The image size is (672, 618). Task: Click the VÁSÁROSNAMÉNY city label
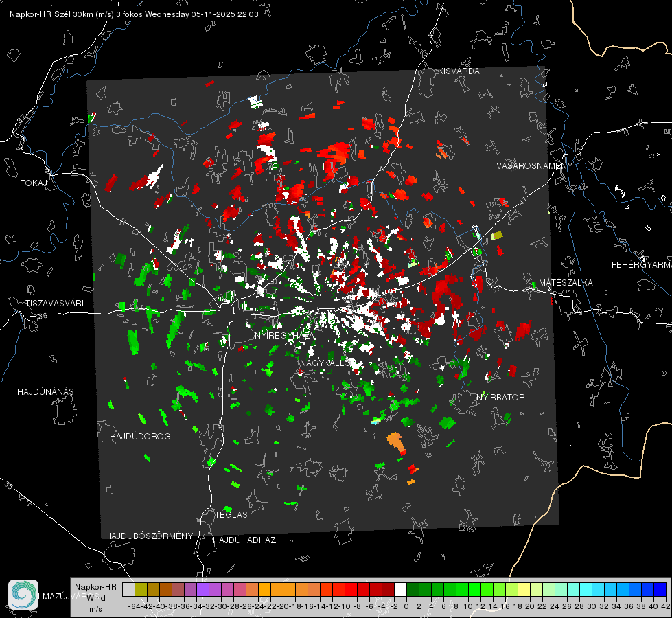tap(535, 165)
